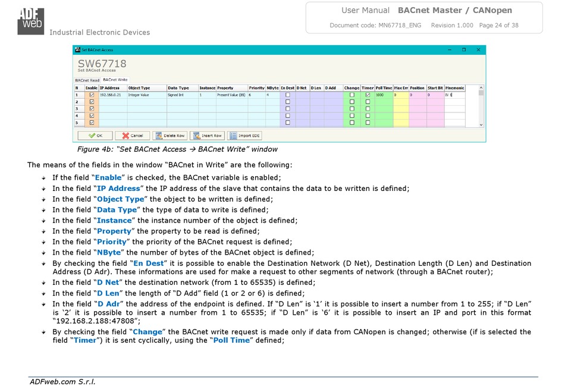Tick the Timer checkbox in row 4
This screenshot has width=565, height=392.
pyautogui.click(x=368, y=115)
